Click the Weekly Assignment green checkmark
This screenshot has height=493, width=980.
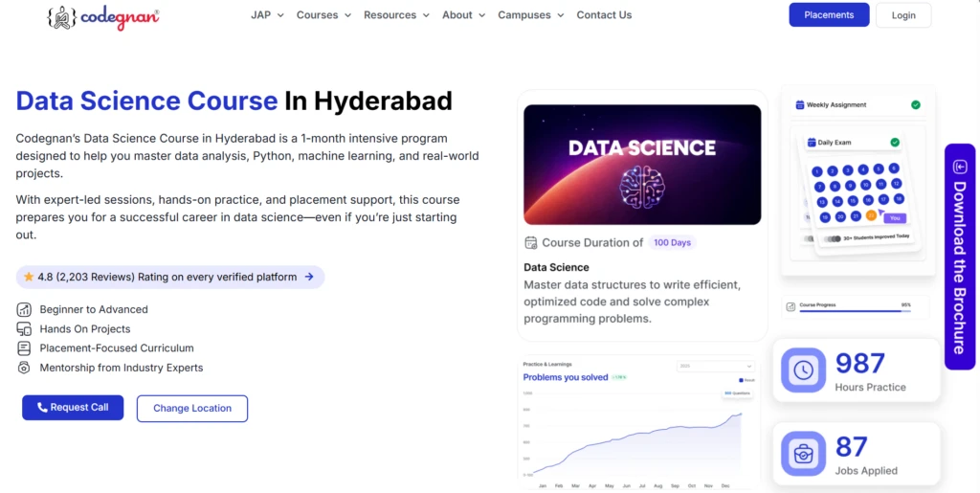click(916, 105)
